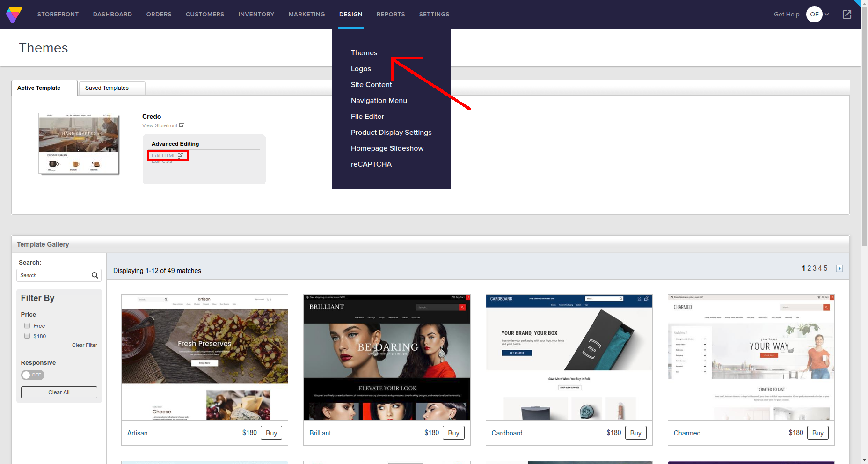Viewport: 868px width, 464px height.
Task: Check the Free price filter
Action: tap(27, 325)
